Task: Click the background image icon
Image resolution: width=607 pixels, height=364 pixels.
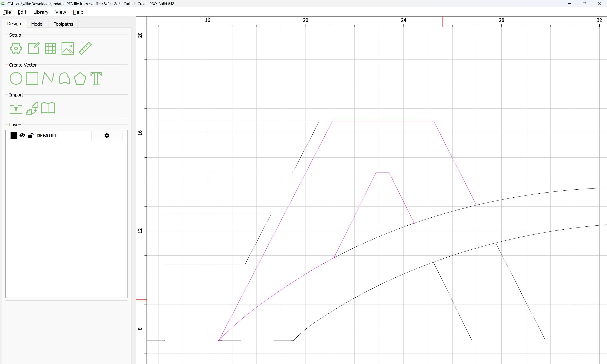Action: tap(68, 48)
